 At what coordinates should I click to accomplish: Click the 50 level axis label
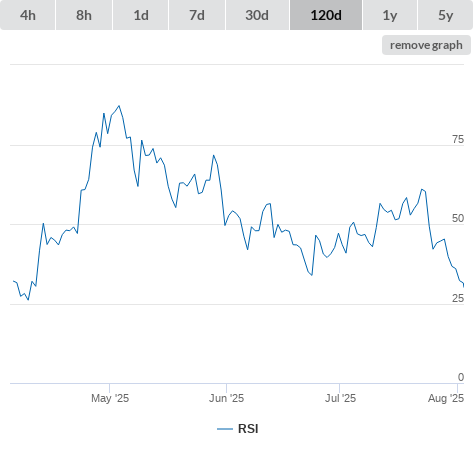coord(458,218)
